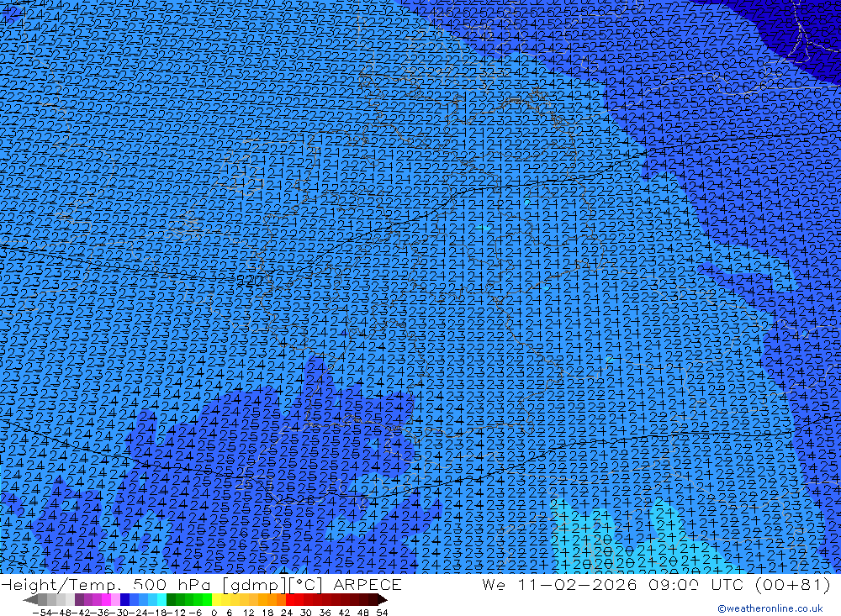Click the bright red legend swatch
This screenshot has height=616, width=841.
click(290, 600)
